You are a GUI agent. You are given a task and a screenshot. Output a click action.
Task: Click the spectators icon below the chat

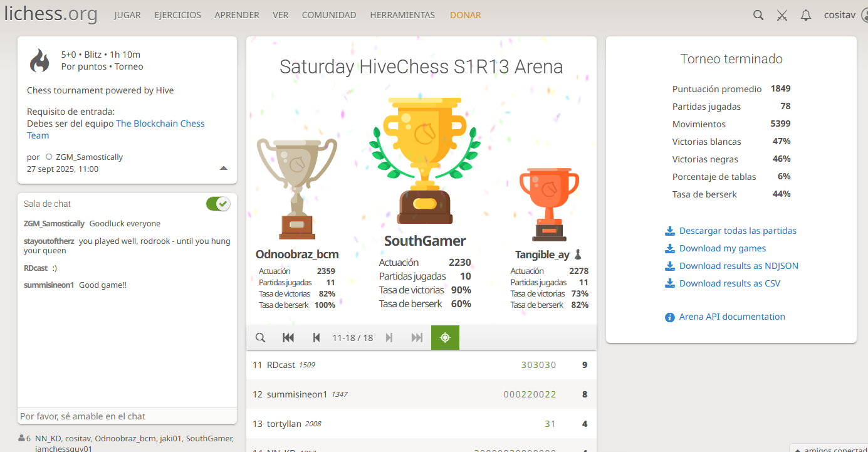pos(22,438)
